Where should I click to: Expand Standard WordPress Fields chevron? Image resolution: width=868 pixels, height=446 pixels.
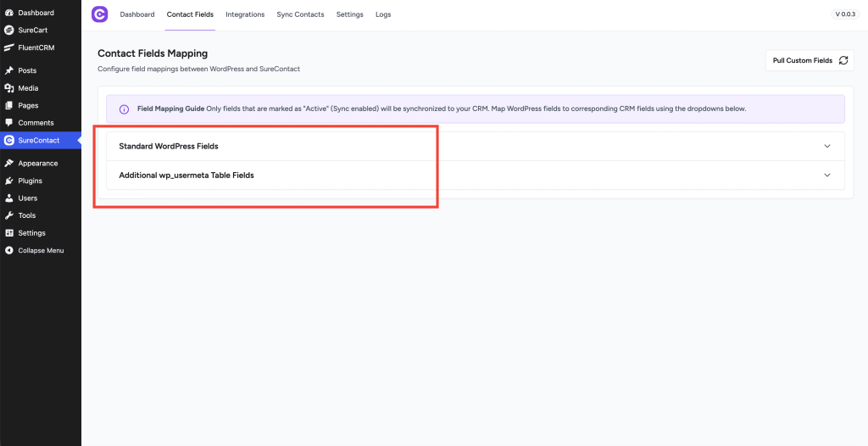pyautogui.click(x=827, y=146)
